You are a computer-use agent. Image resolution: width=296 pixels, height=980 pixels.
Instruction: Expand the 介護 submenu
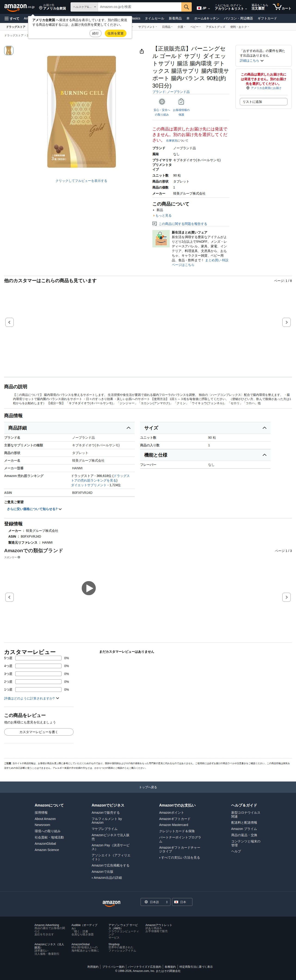click(x=181, y=27)
